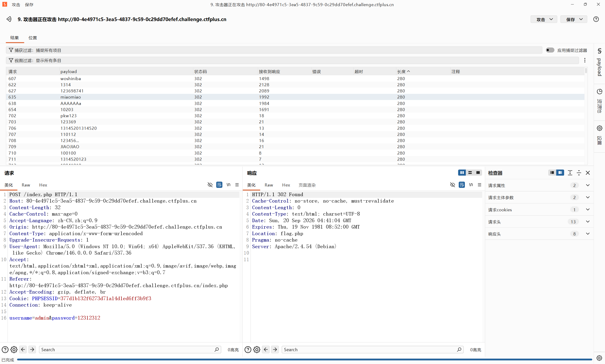Toggle \n newline display in request pane
The width and height of the screenshot is (605, 364).
pyautogui.click(x=228, y=185)
